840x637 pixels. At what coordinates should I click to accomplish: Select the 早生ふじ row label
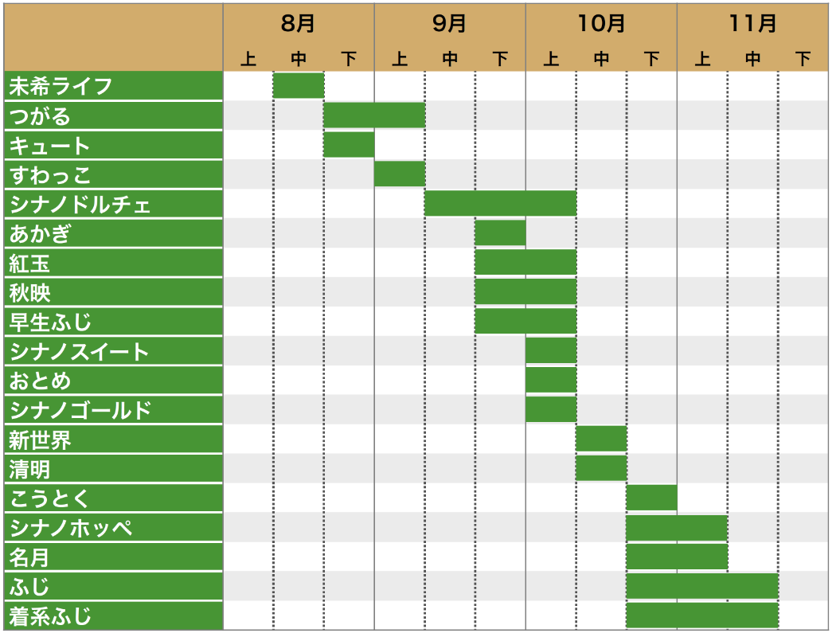(x=50, y=322)
